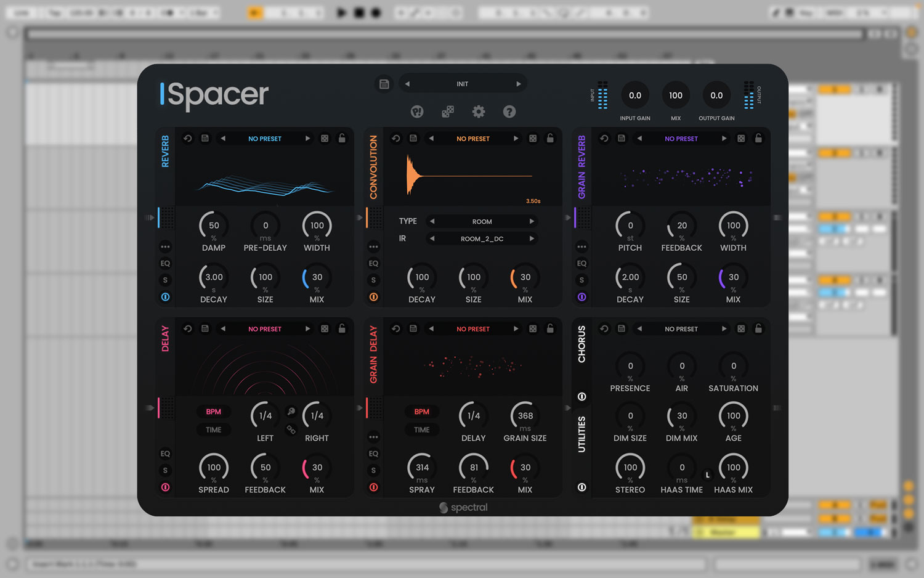Reset the Convolution module
Screen dimensions: 924x578
(396, 139)
